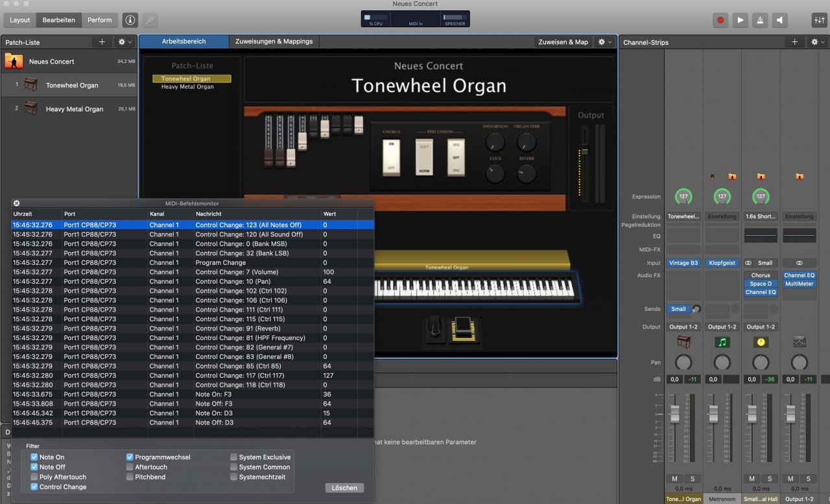830x504 pixels.
Task: Click the Small send slot
Action: (x=678, y=309)
